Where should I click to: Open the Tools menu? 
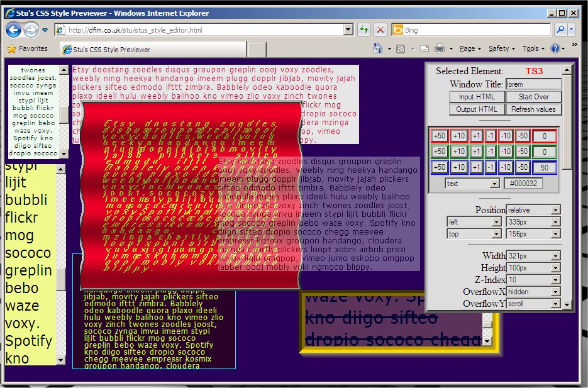point(533,48)
